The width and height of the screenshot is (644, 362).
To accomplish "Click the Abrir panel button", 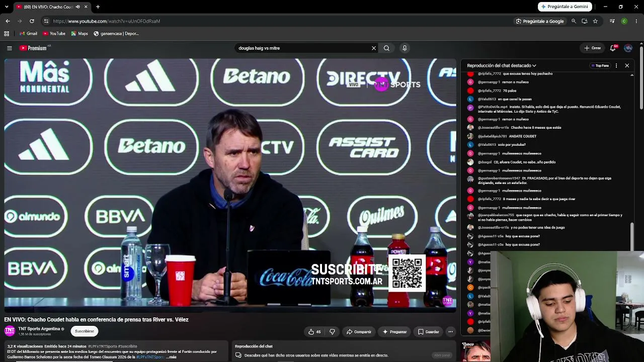I will (442, 355).
